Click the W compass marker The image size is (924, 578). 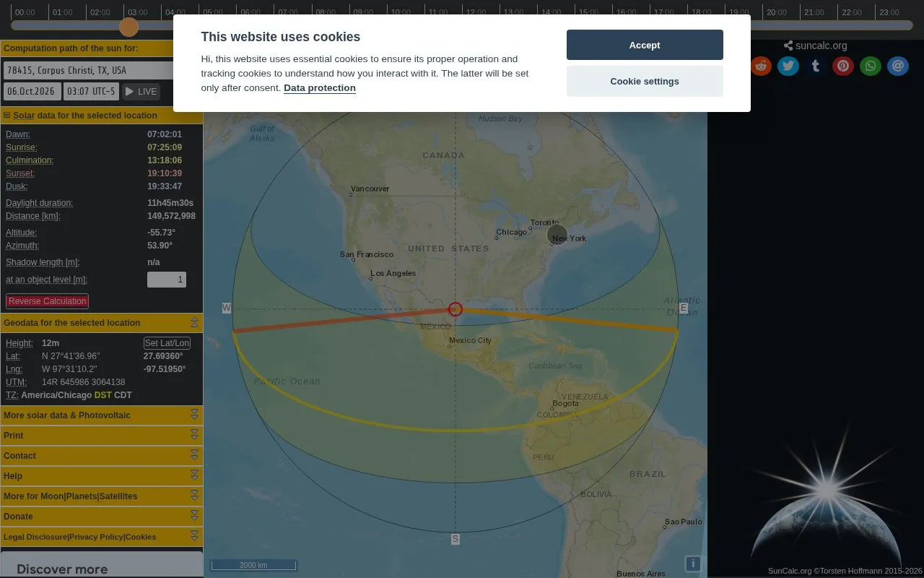click(227, 308)
